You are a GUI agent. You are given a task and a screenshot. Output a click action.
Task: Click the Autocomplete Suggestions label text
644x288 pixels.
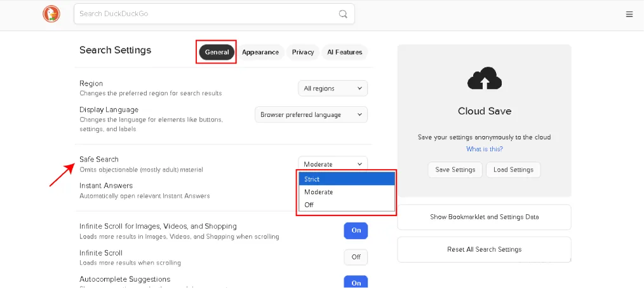click(x=125, y=279)
